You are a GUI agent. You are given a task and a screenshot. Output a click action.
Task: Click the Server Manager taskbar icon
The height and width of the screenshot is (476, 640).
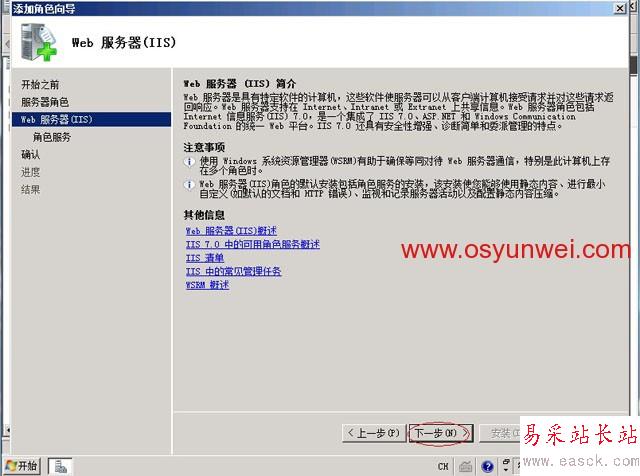[x=60, y=466]
